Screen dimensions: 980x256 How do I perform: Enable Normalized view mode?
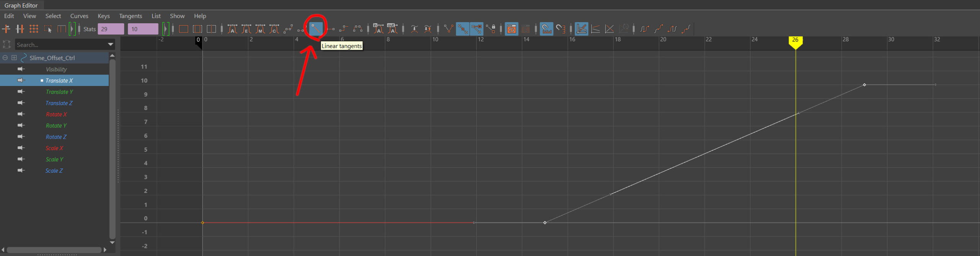point(609,29)
